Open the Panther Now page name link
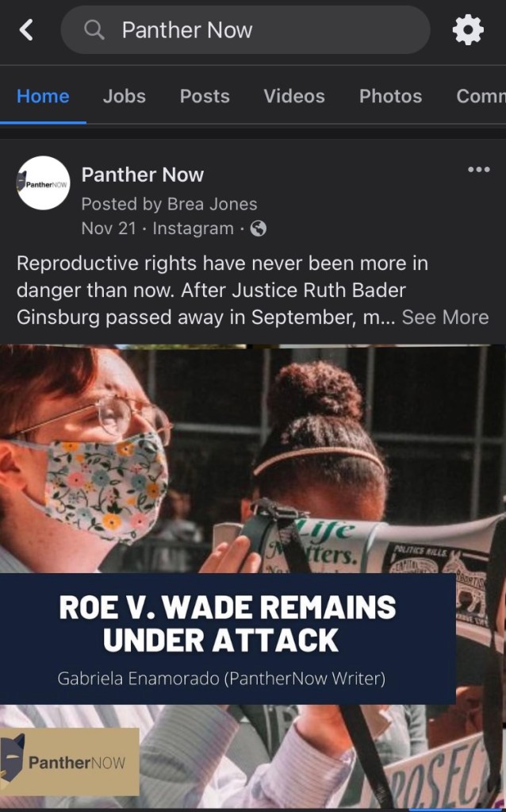The height and width of the screenshot is (812, 506). click(x=142, y=175)
